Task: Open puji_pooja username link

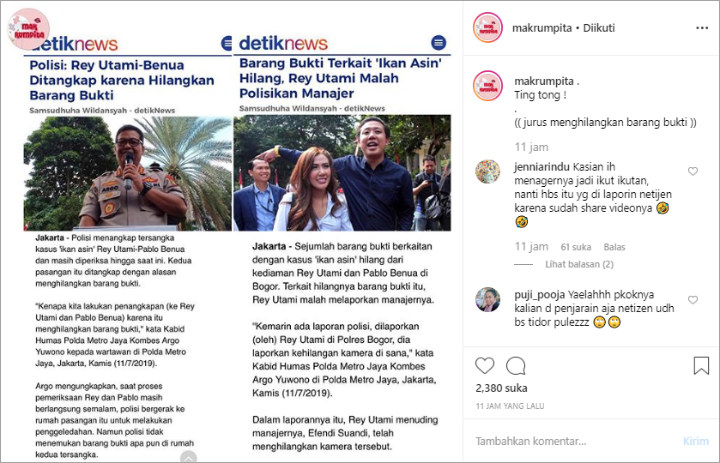Action: (x=540, y=295)
